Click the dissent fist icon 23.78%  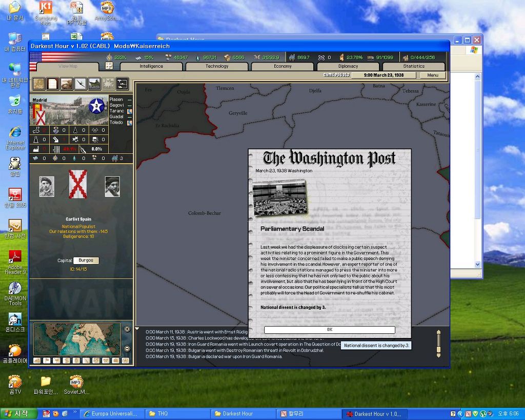341,57
